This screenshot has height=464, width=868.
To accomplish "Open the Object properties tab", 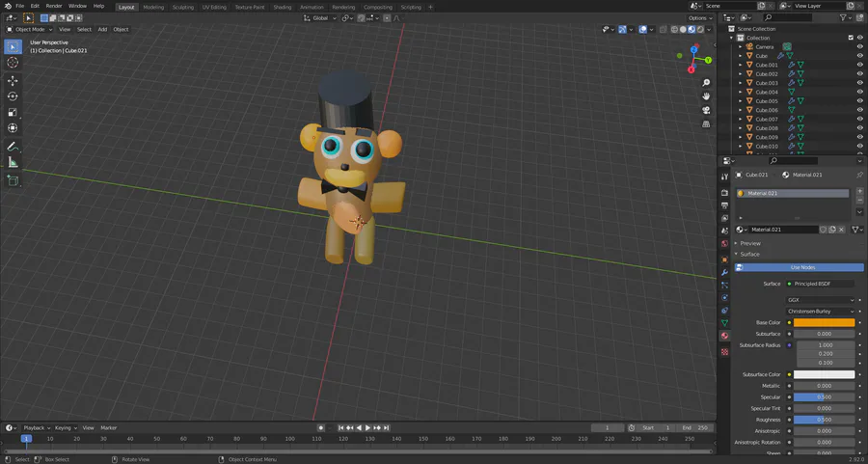I will click(x=724, y=259).
